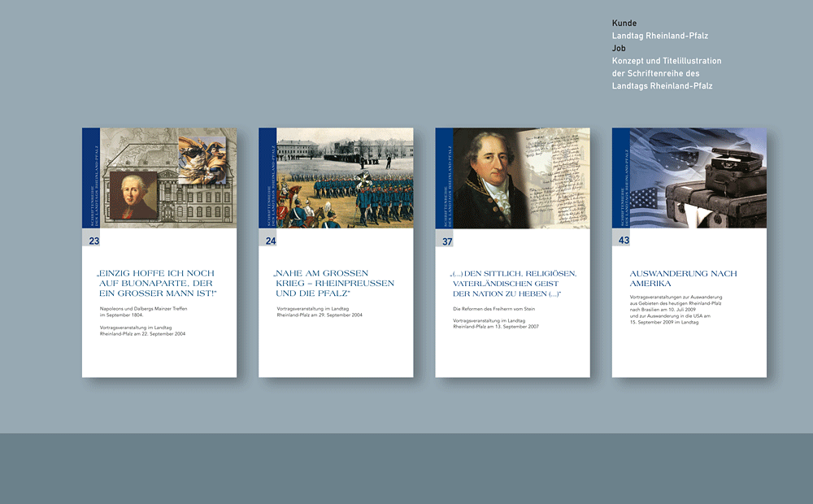813x504 pixels.
Task: Click "Napoleons und Dalbergs Mainzer Treffen" subtitle
Action: [x=143, y=309]
